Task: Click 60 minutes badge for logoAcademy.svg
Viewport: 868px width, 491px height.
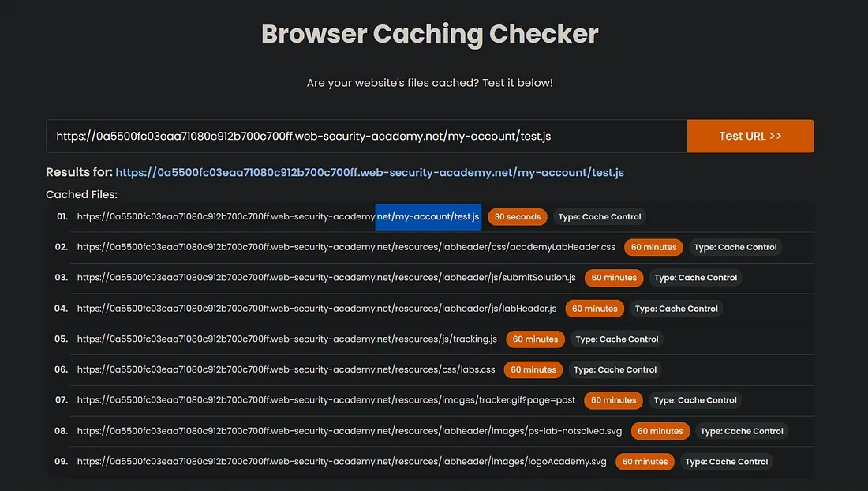Action: pos(645,461)
